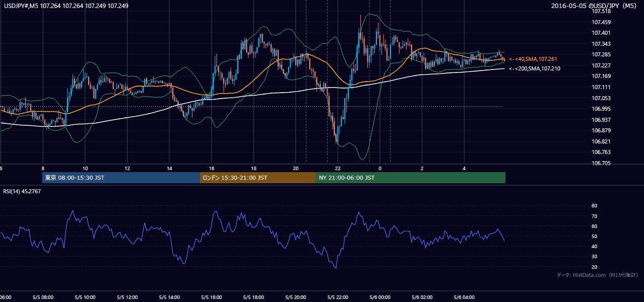The height and width of the screenshot is (302, 644).
Task: Click hour label 0 below price chart
Action: (380, 169)
